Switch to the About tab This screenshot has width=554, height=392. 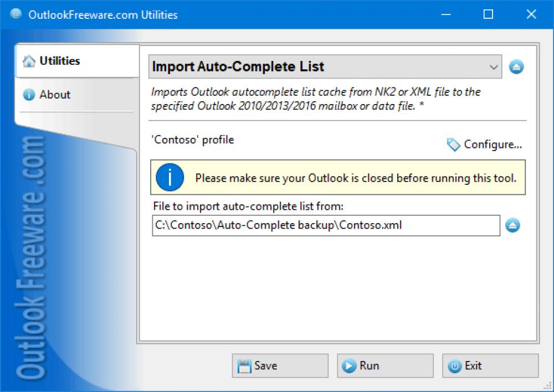point(55,95)
